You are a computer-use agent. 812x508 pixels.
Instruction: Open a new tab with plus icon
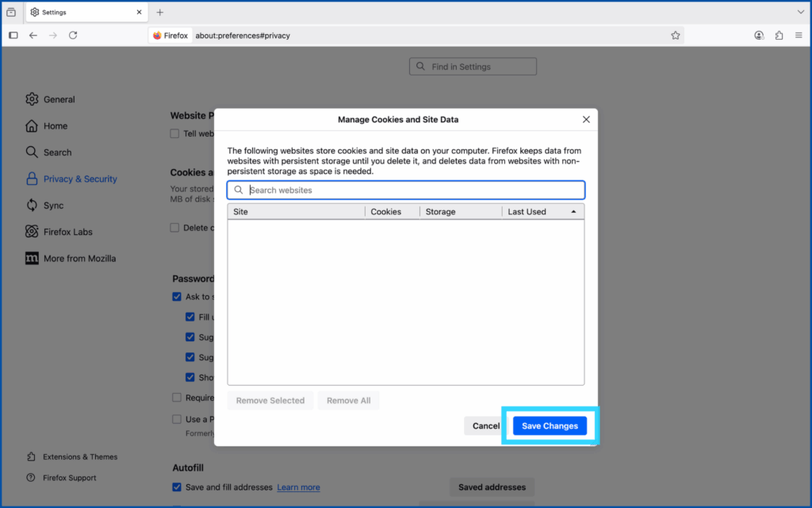159,13
